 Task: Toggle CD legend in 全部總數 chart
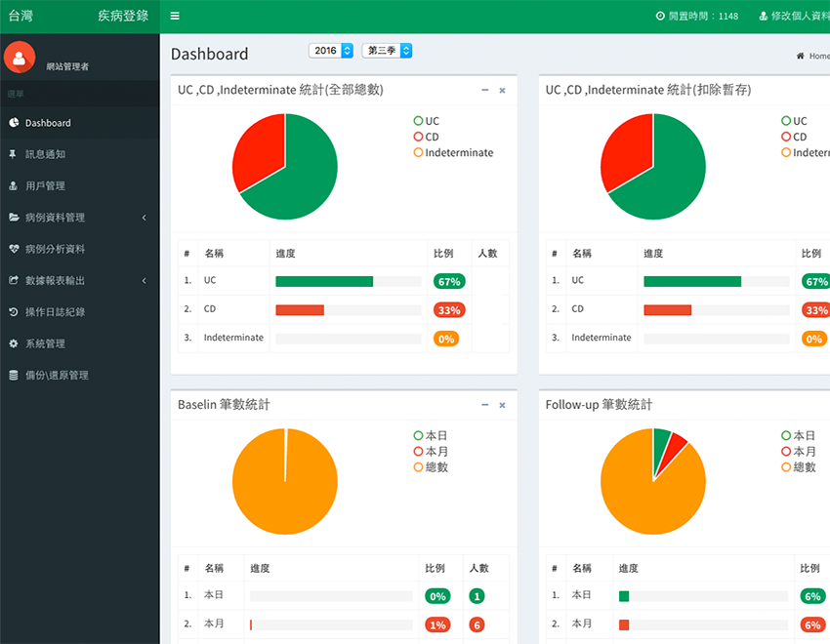click(426, 137)
